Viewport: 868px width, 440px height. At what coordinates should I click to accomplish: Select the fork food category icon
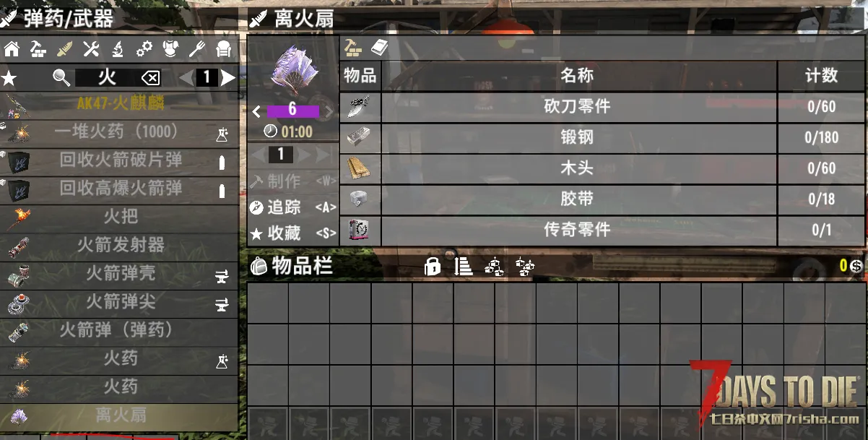[197, 49]
